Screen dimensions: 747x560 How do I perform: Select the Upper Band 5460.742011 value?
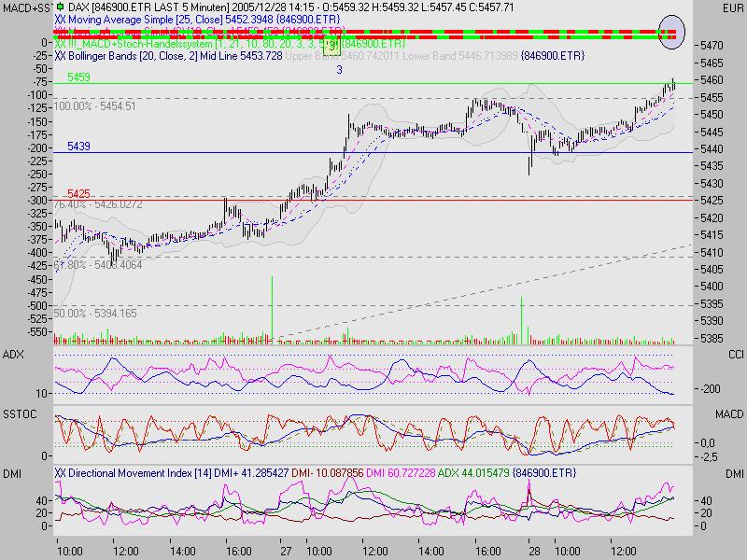(x=342, y=56)
